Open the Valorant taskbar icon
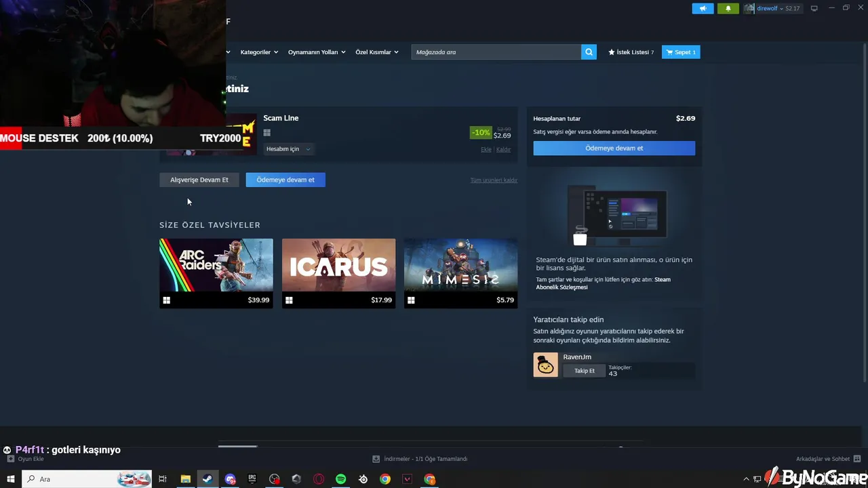Viewport: 868px width, 488px height. tap(408, 479)
